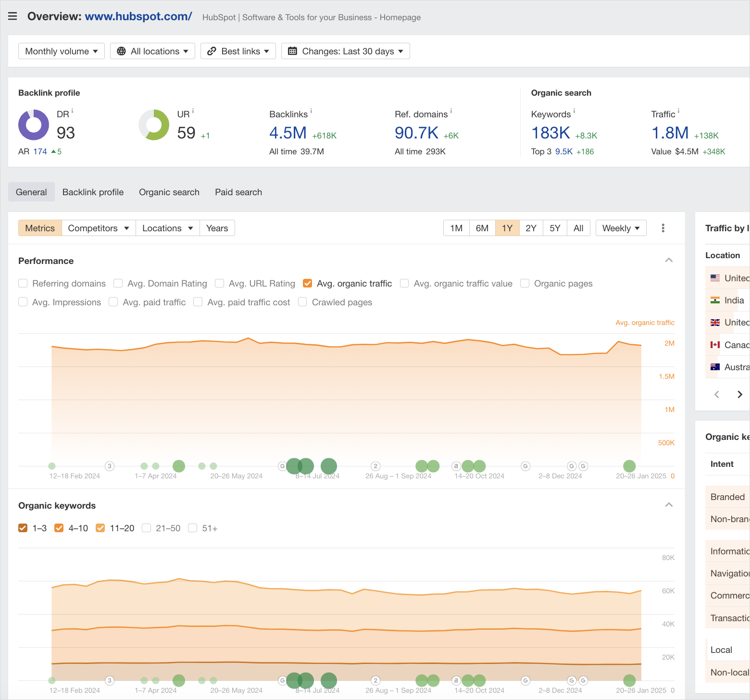
Task: Open Changes: Last 30 days dropdown
Action: click(346, 51)
